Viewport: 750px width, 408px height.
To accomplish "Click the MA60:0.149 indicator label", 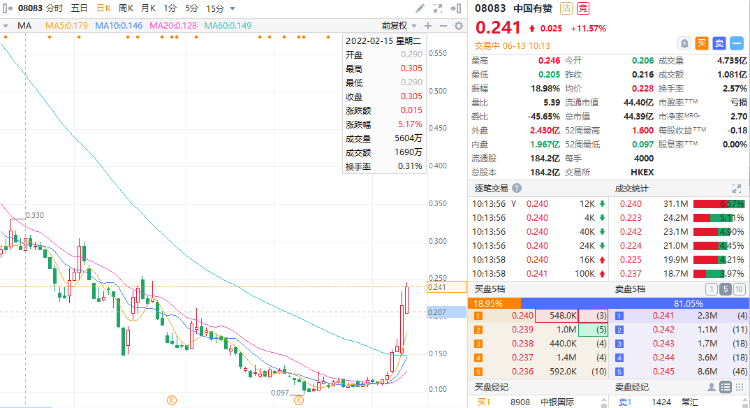I will pos(228,25).
